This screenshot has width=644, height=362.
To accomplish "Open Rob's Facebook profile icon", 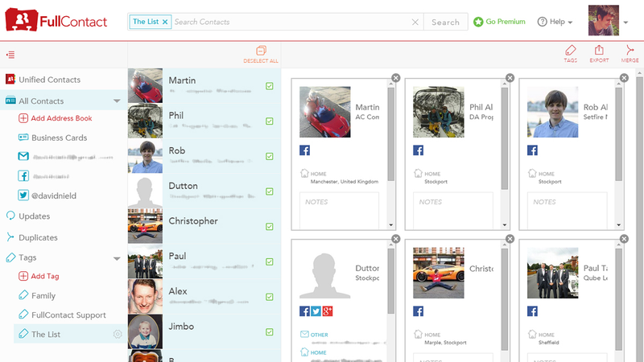I will pos(532,150).
